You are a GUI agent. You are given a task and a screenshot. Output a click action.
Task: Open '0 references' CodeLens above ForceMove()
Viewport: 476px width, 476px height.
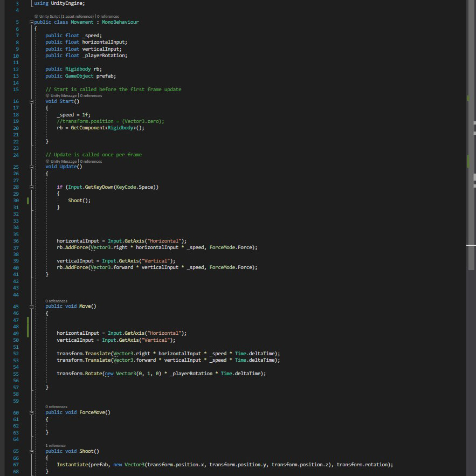57,407
